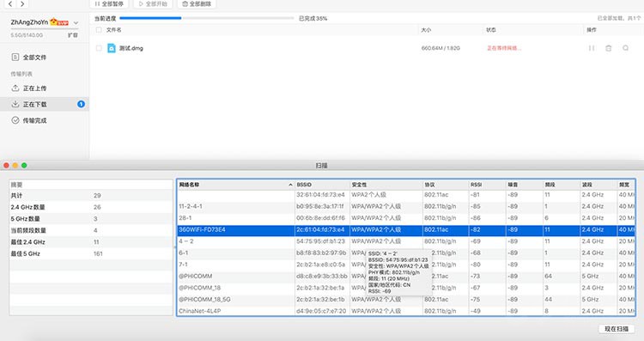The image size is (644, 341).
Task: Click the 测试.dmg file name
Action: pos(131,48)
